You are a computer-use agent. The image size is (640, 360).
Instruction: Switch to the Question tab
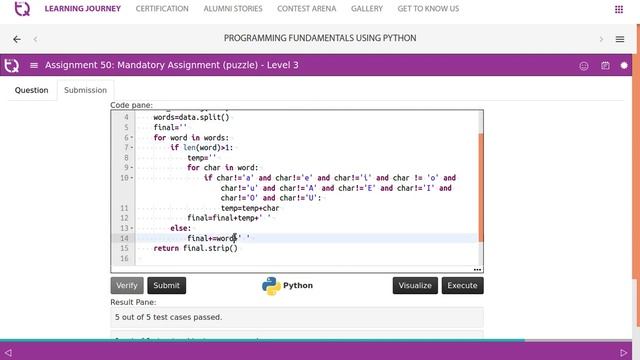[x=31, y=90]
